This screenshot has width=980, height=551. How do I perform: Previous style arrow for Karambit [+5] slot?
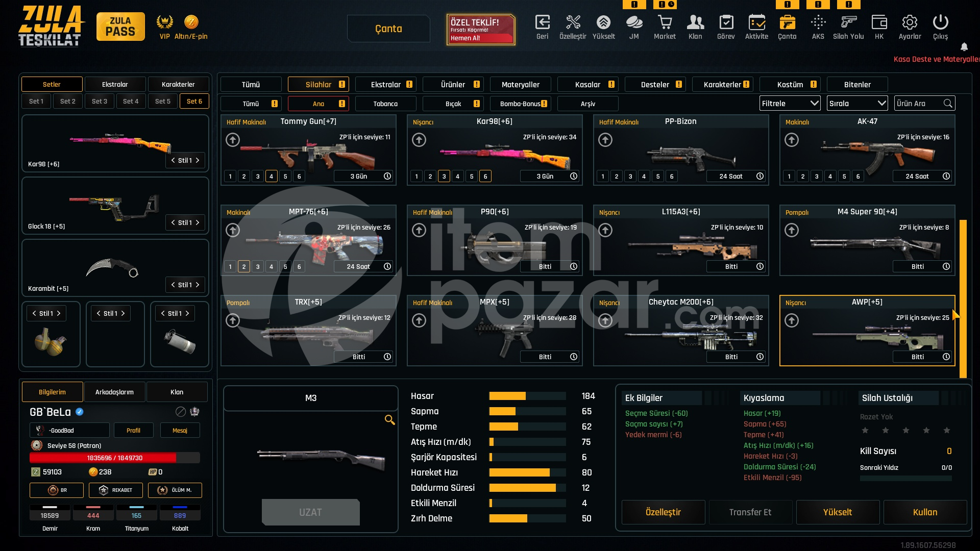click(173, 285)
